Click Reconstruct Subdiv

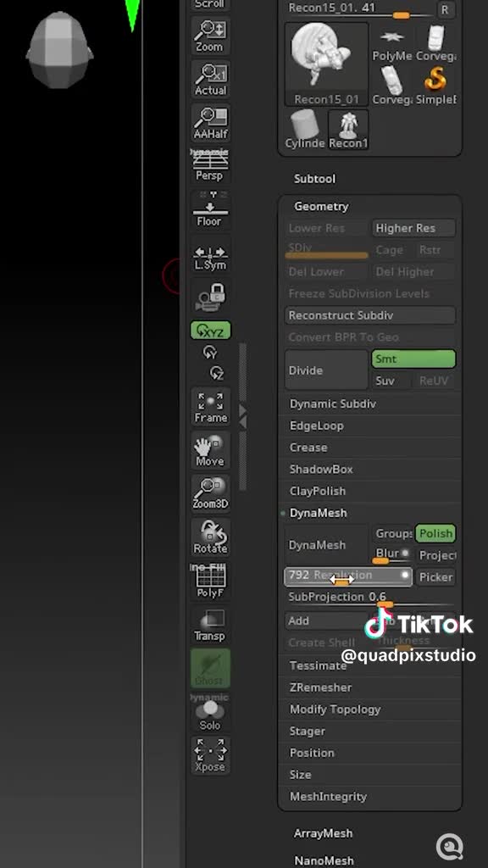click(370, 315)
